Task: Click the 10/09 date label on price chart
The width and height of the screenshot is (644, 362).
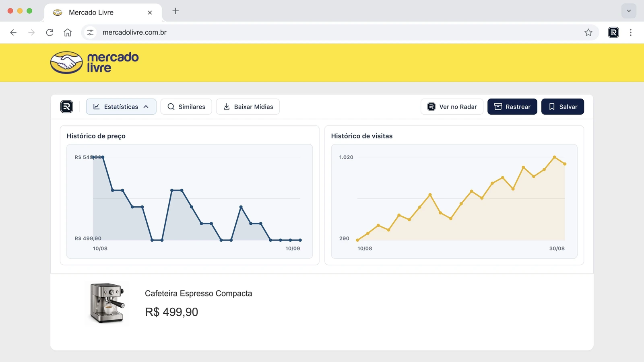Action: (293, 249)
